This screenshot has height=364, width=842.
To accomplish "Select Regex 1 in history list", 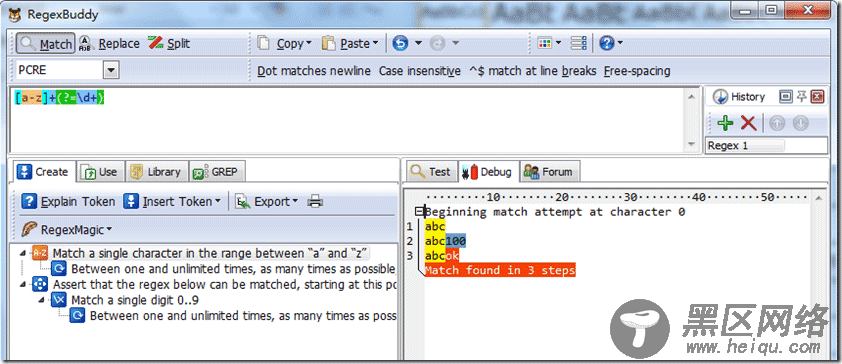I will 745,145.
